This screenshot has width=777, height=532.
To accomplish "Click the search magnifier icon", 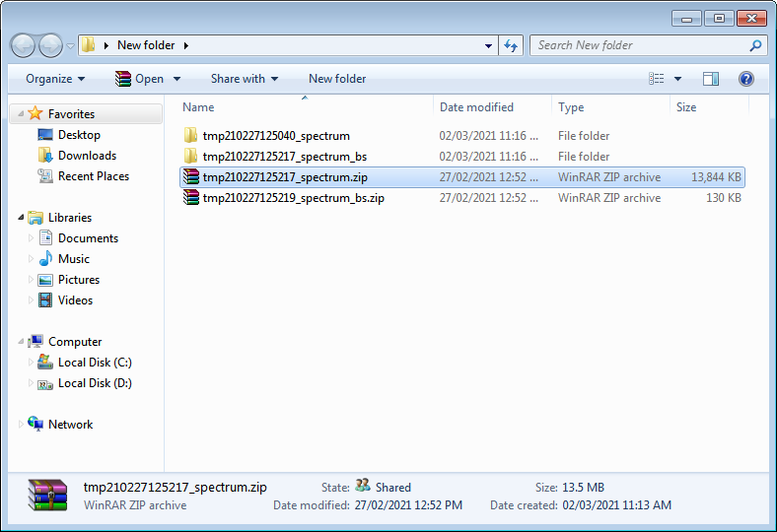I will (755, 45).
